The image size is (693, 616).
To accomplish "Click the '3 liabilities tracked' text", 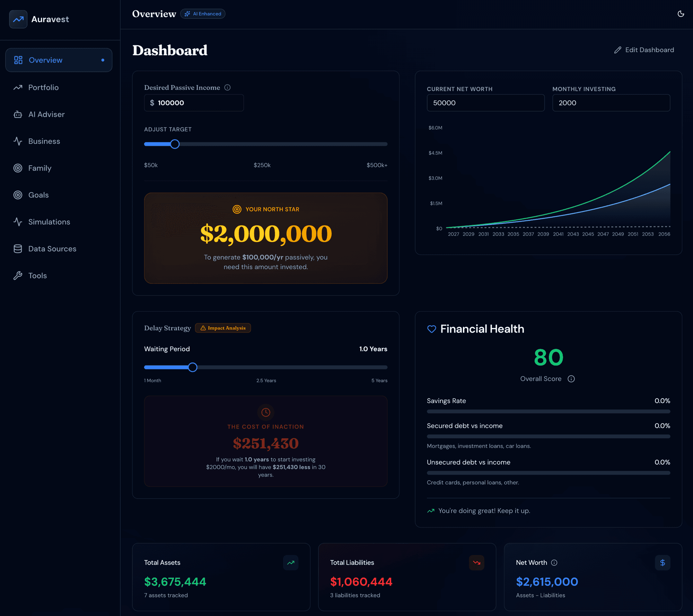I will [x=355, y=595].
